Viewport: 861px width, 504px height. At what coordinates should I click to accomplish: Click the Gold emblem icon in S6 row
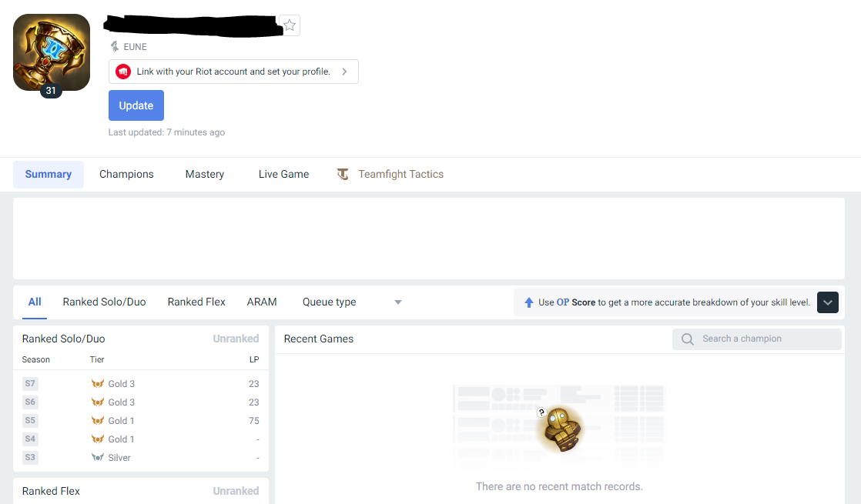tap(98, 402)
